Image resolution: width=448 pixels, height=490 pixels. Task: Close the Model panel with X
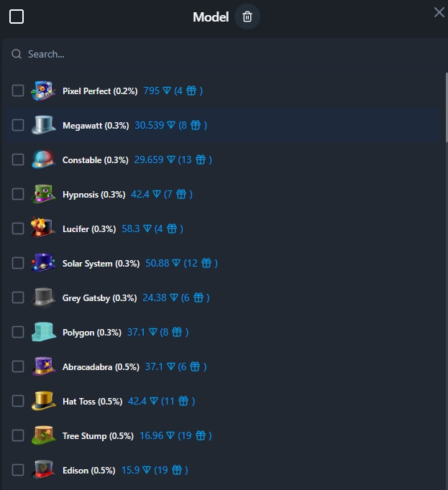point(439,12)
